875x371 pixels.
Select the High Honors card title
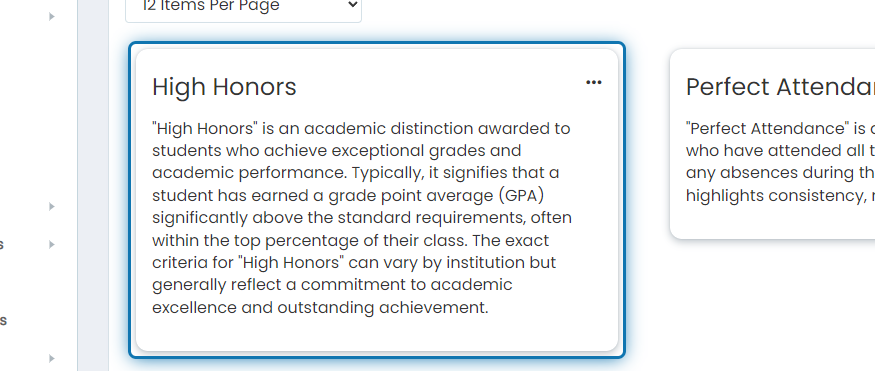tap(224, 87)
